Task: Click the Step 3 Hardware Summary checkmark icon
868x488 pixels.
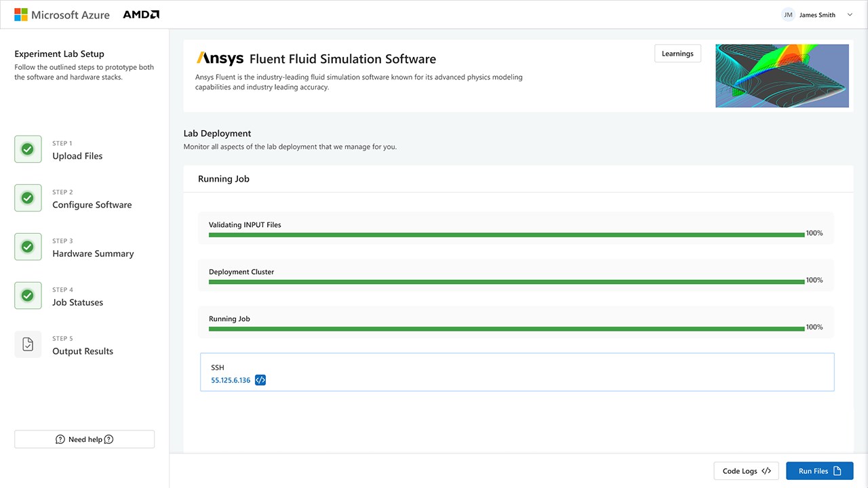Action: click(28, 247)
